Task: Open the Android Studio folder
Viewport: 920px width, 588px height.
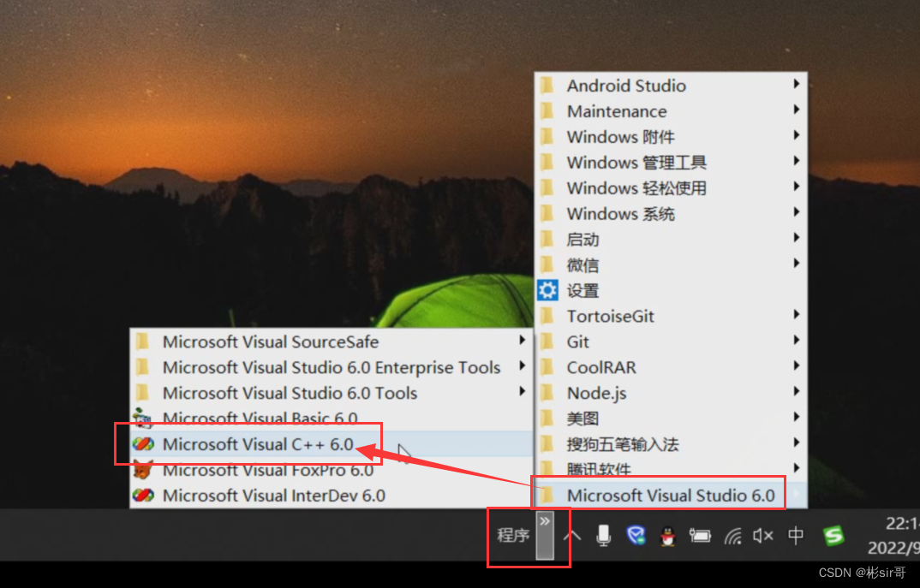Action: (x=671, y=86)
